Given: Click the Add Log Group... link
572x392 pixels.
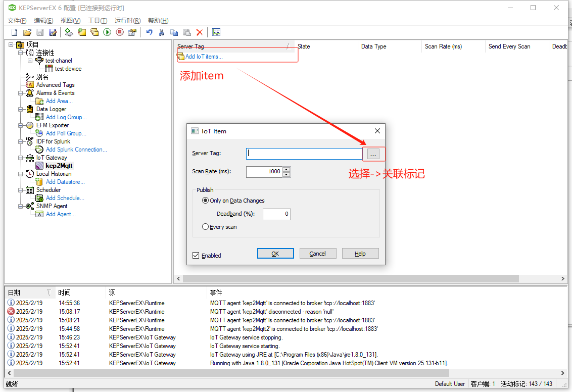Looking at the screenshot, I should [x=66, y=117].
